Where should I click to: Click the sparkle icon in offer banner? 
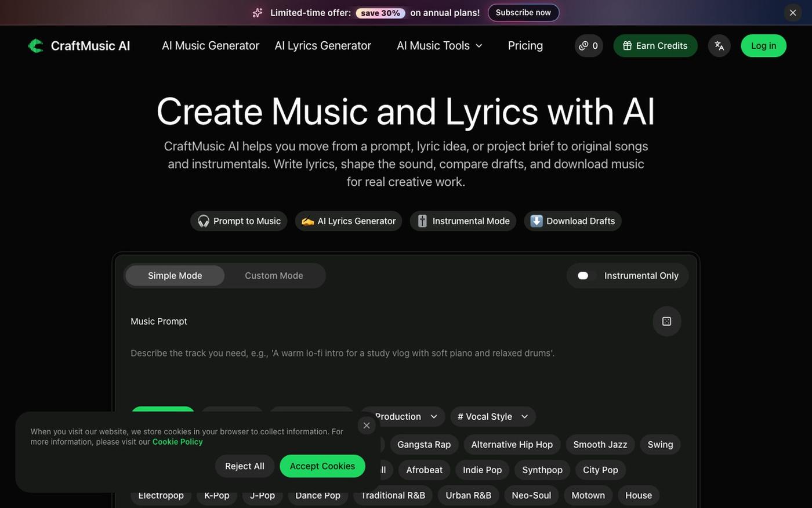258,13
